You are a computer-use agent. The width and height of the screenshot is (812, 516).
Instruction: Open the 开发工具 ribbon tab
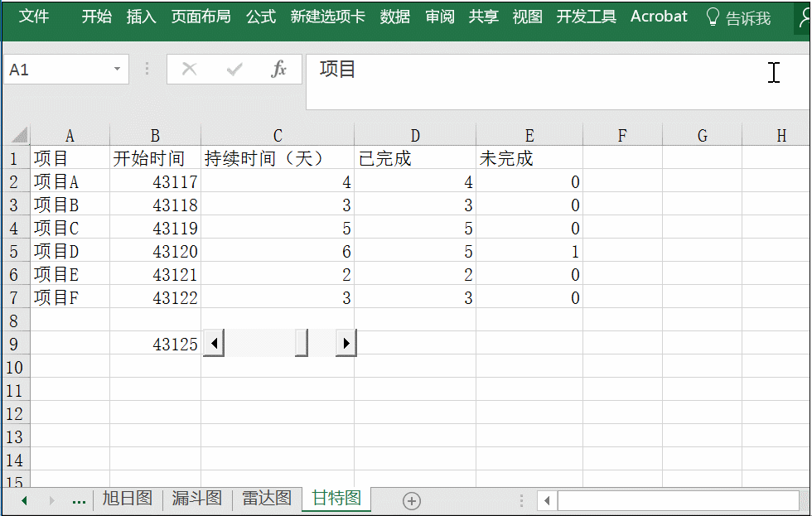(x=586, y=17)
